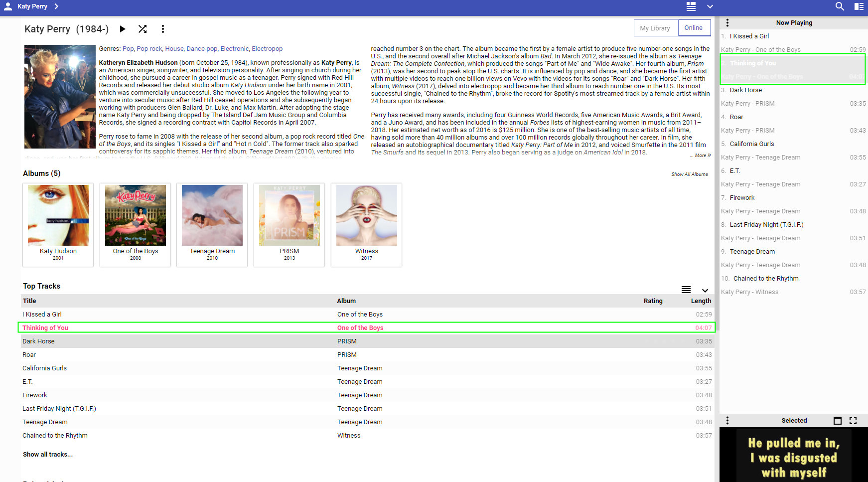Open Katy Perry breadcrumb in header
The width and height of the screenshot is (868, 482).
(32, 6)
